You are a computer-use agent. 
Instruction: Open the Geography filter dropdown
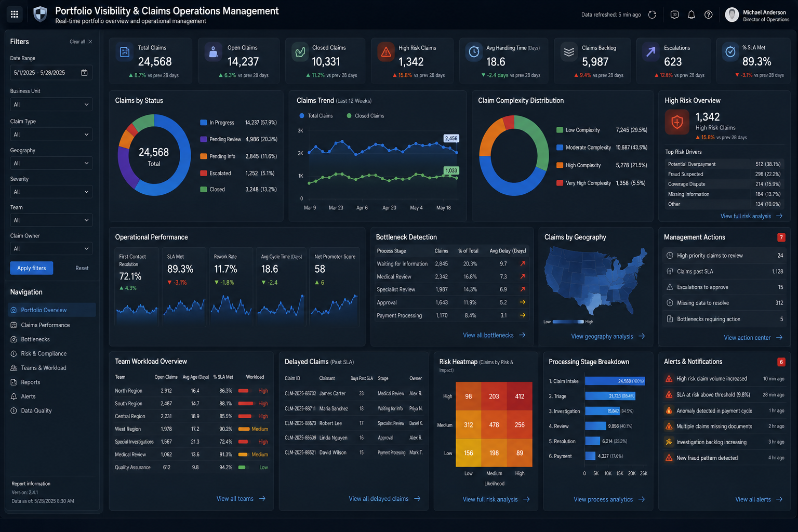click(x=51, y=163)
